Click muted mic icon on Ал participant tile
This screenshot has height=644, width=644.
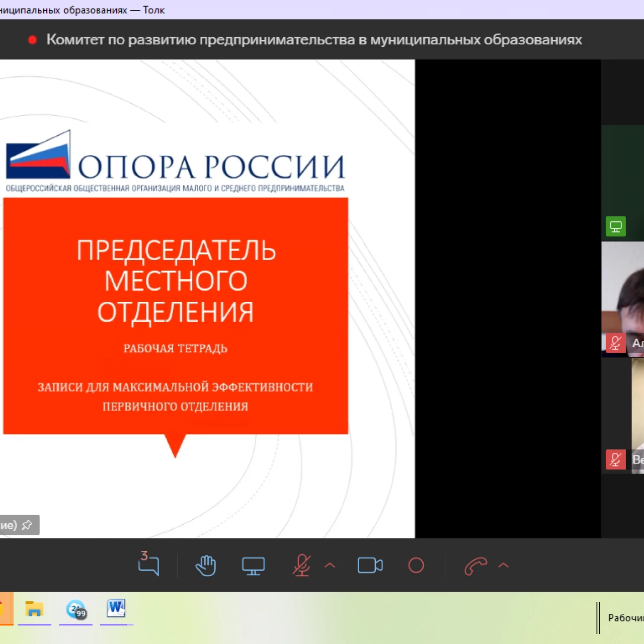click(616, 343)
